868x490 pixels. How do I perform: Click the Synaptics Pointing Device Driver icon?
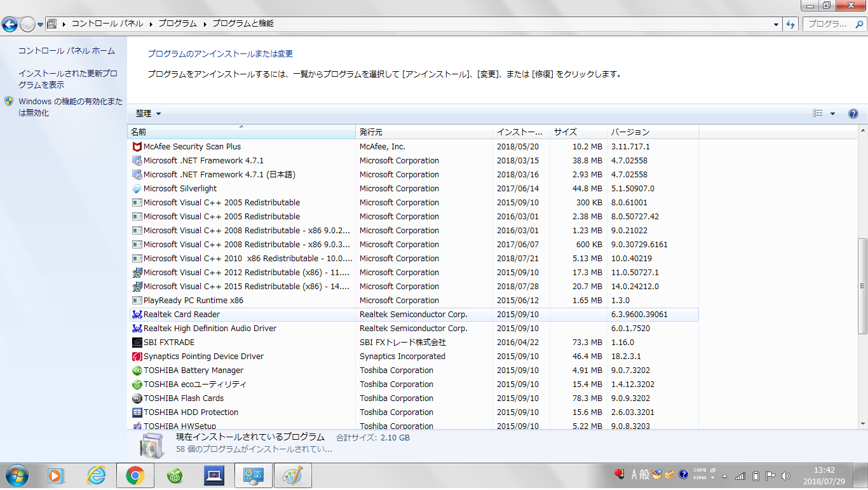[x=137, y=357]
